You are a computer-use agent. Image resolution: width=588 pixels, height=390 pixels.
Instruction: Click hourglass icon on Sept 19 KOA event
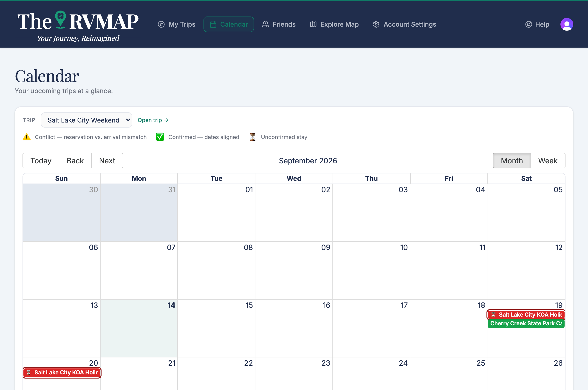(493, 315)
